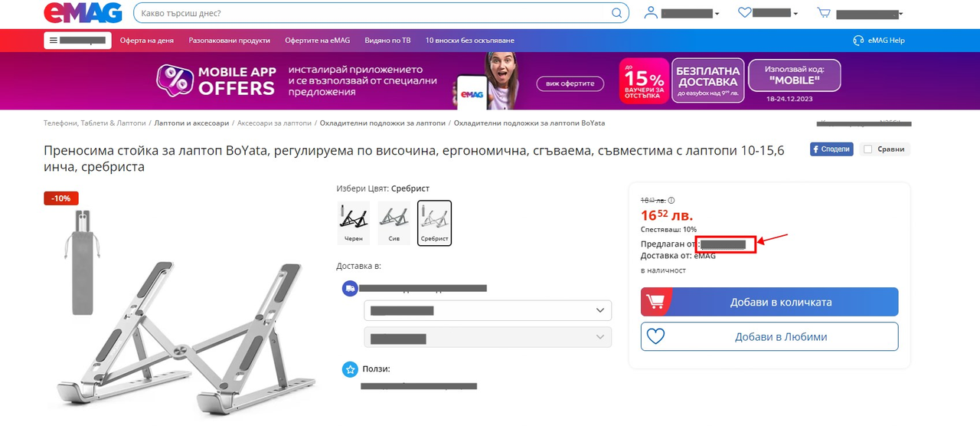Click inside the search input field
Viewport: 980px width, 429px height.
(371, 13)
